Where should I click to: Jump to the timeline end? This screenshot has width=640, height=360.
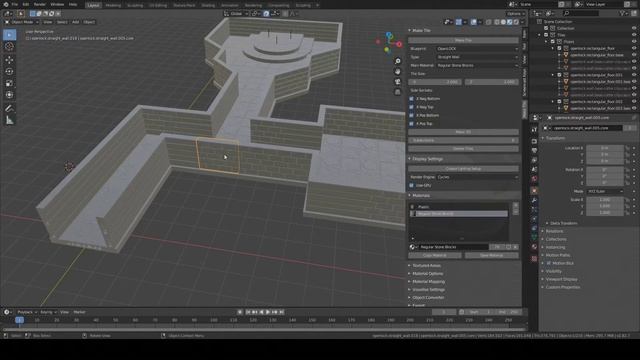(x=281, y=312)
